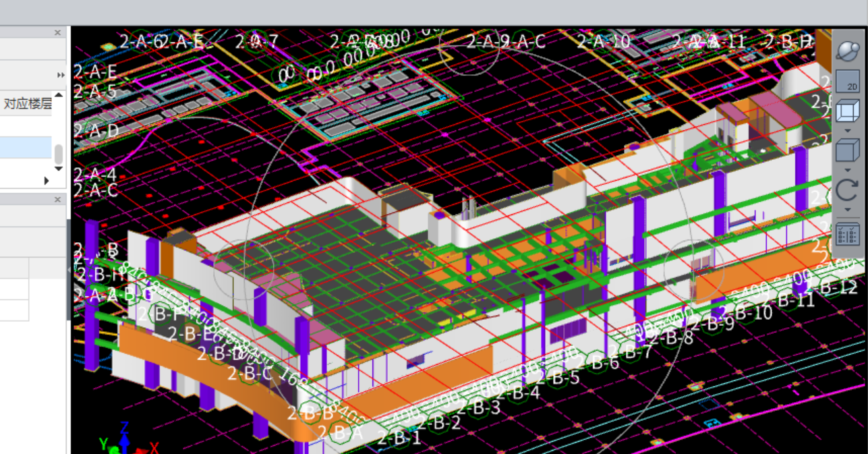868x454 pixels.
Task: Collapse the left panel via side handle
Action: [68, 269]
